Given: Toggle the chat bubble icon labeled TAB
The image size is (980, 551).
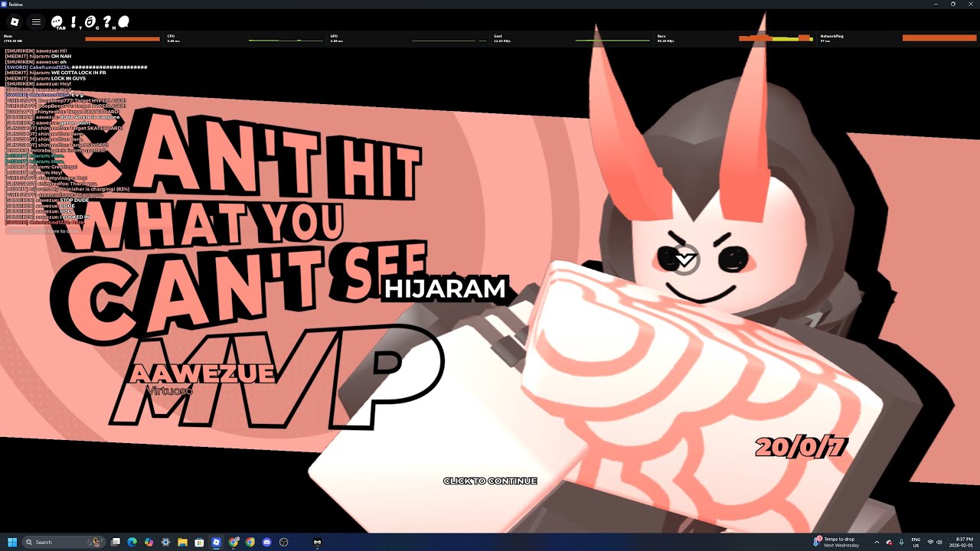Looking at the screenshot, I should pos(58,23).
